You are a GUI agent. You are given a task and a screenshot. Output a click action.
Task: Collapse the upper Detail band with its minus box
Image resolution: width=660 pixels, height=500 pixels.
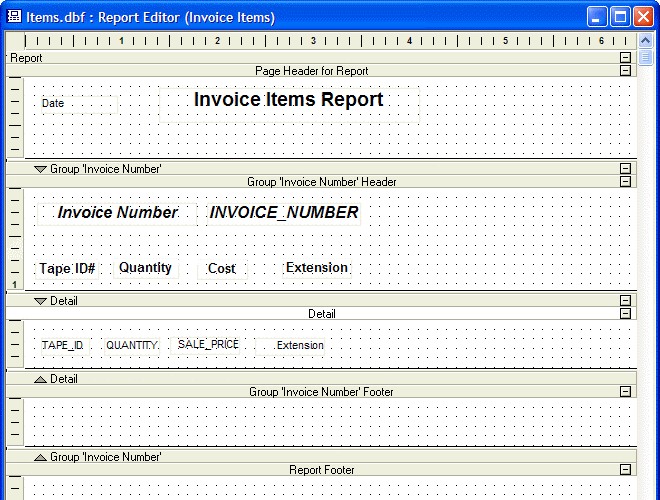tap(625, 300)
